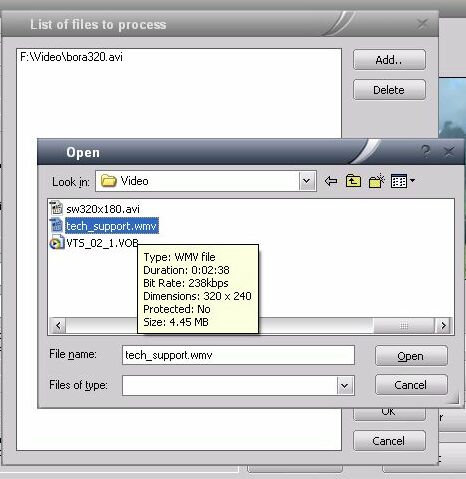The image size is (466, 479).
Task: Cancel the List of files window
Action: tap(389, 441)
